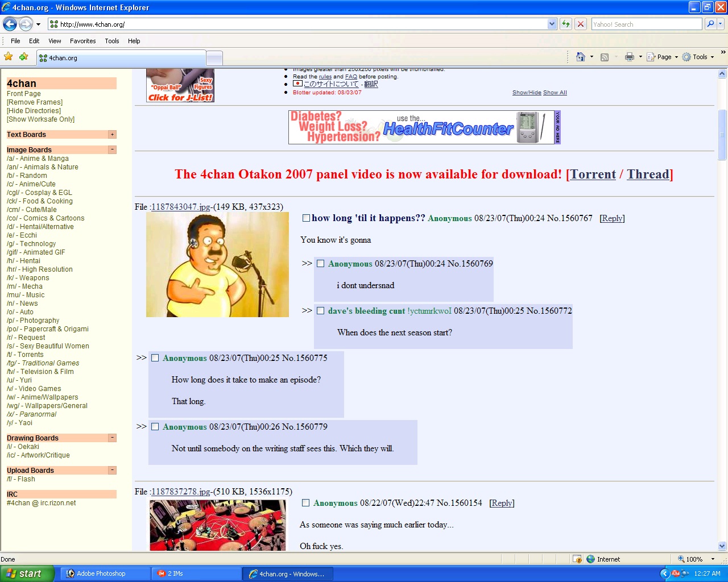
Task: Open the Tools menu in menu bar
Action: pyautogui.click(x=112, y=41)
